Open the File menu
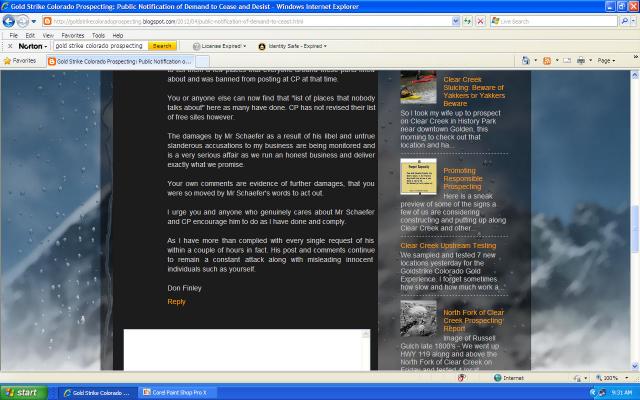Image resolution: width=640 pixels, height=400 pixels. [13, 36]
